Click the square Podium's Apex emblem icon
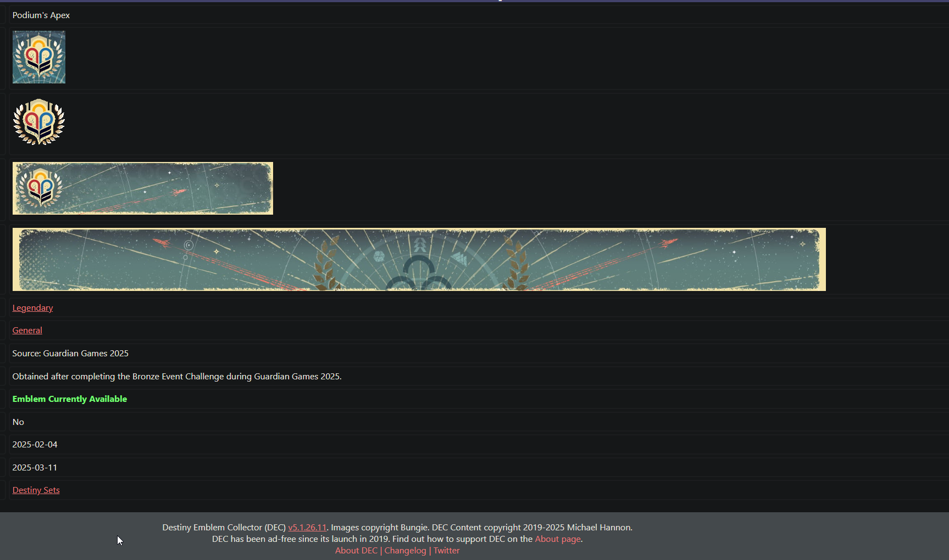This screenshot has height=560, width=949. click(x=39, y=57)
